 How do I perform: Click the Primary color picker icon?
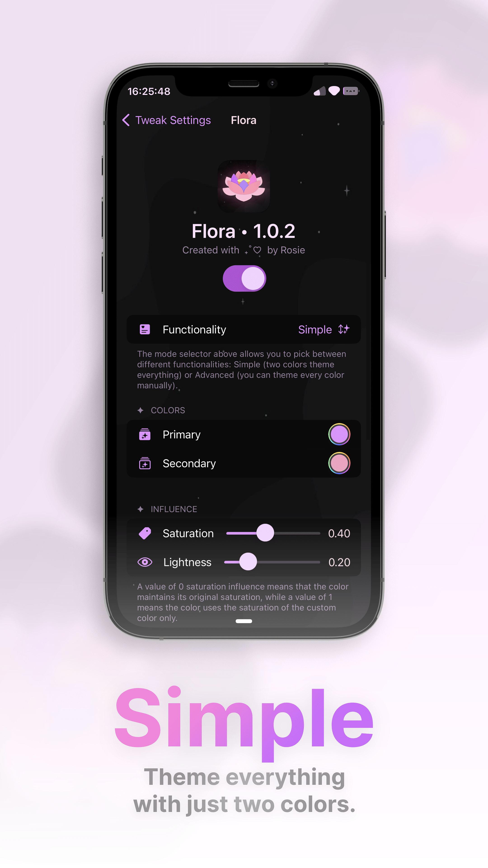pyautogui.click(x=339, y=434)
